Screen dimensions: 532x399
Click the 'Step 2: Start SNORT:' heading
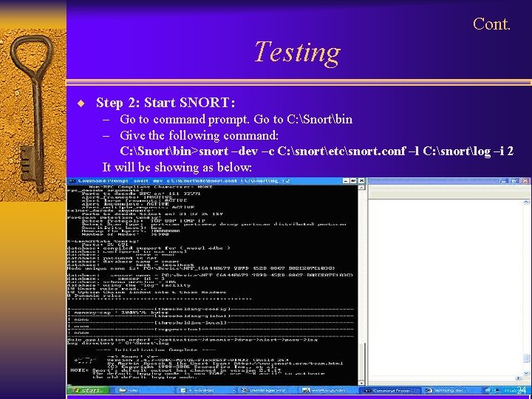tap(166, 103)
